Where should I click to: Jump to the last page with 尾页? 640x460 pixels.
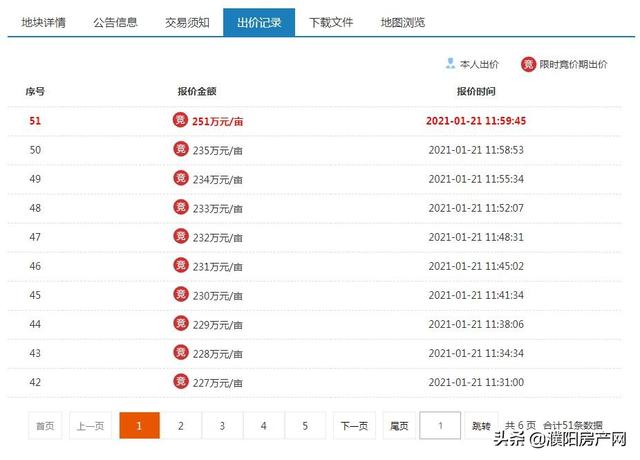point(399,426)
